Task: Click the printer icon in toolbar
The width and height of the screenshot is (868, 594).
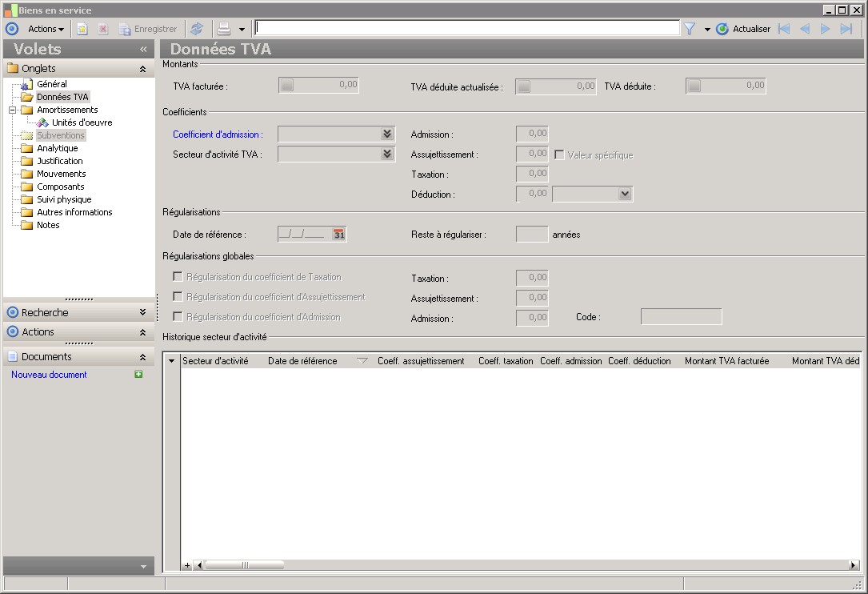Action: tap(225, 29)
